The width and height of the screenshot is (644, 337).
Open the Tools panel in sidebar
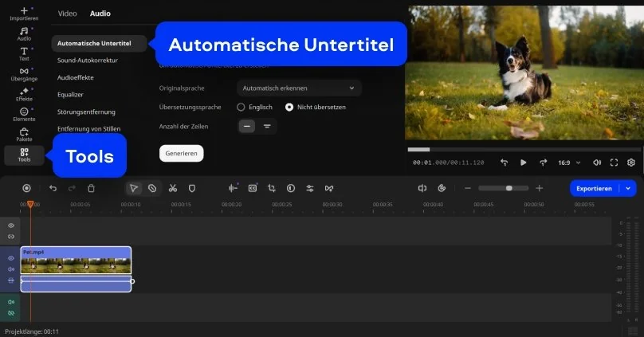click(x=24, y=155)
